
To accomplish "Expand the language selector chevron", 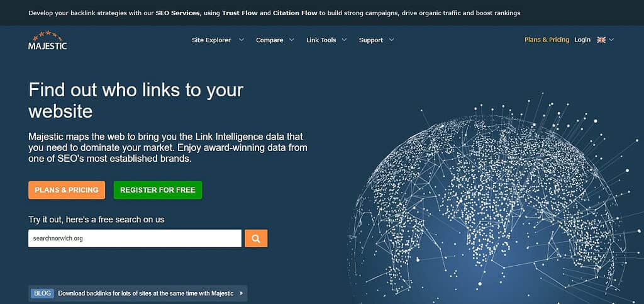I will [x=611, y=40].
